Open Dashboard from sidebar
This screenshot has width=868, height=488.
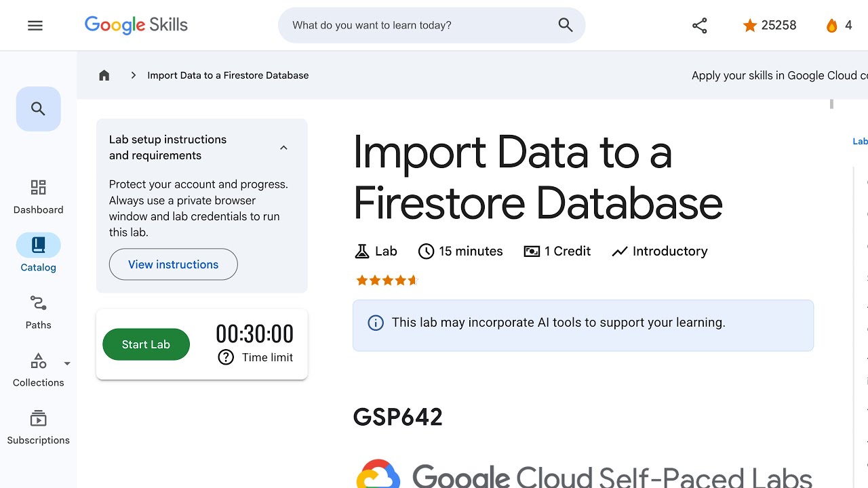pyautogui.click(x=39, y=197)
